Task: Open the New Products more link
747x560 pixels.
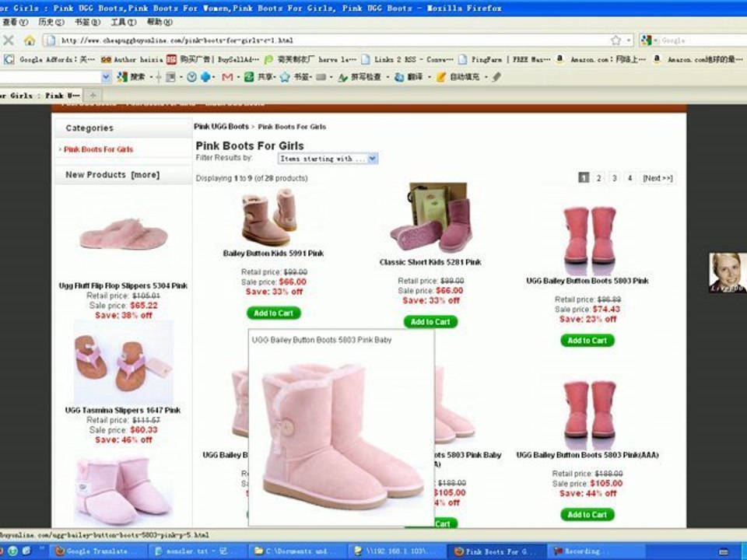Action: pos(146,175)
